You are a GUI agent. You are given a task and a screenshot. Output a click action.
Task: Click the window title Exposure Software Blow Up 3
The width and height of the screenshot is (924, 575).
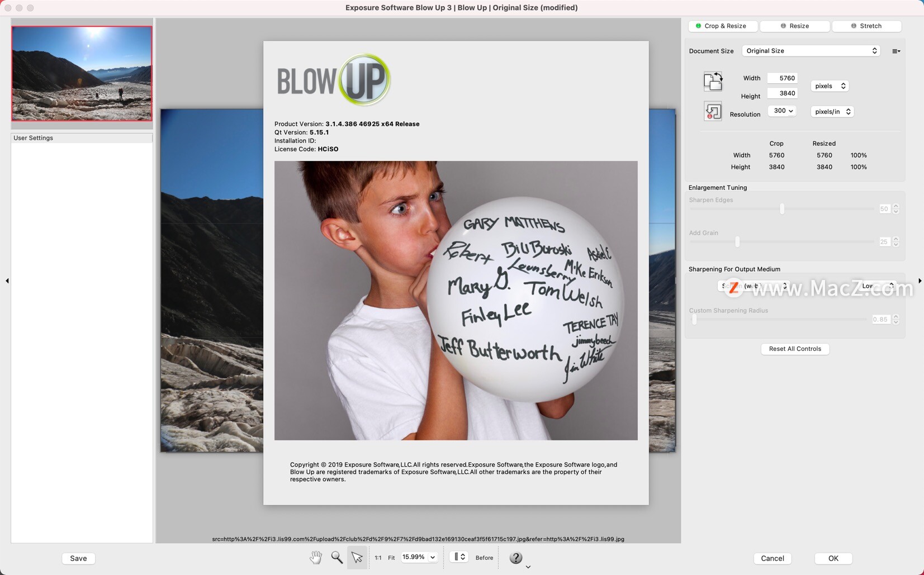click(462, 8)
